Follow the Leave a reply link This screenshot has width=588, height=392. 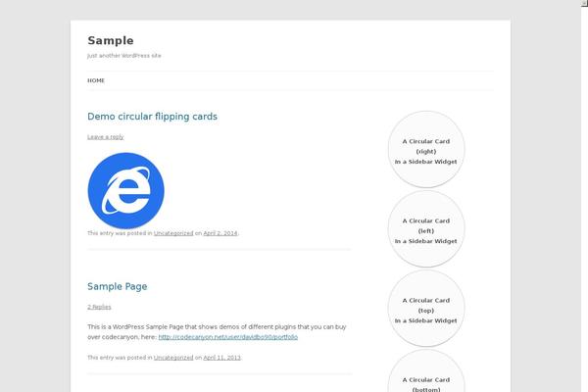pyautogui.click(x=106, y=137)
